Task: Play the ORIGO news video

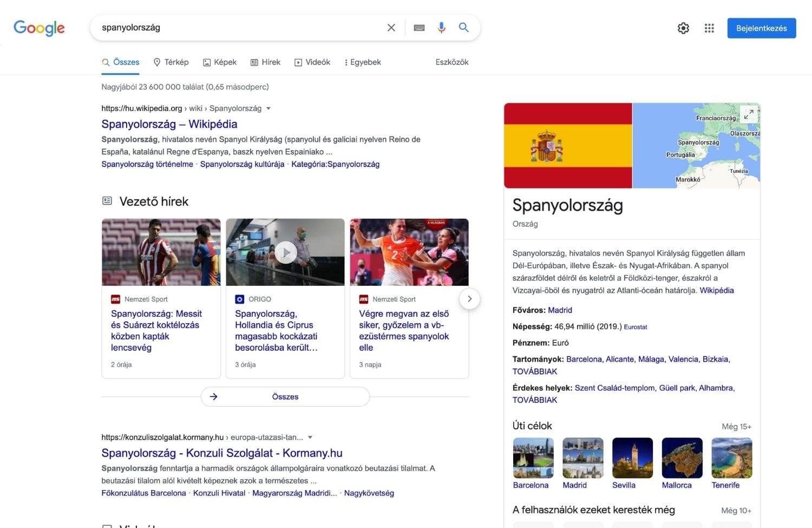Action: 285,252
